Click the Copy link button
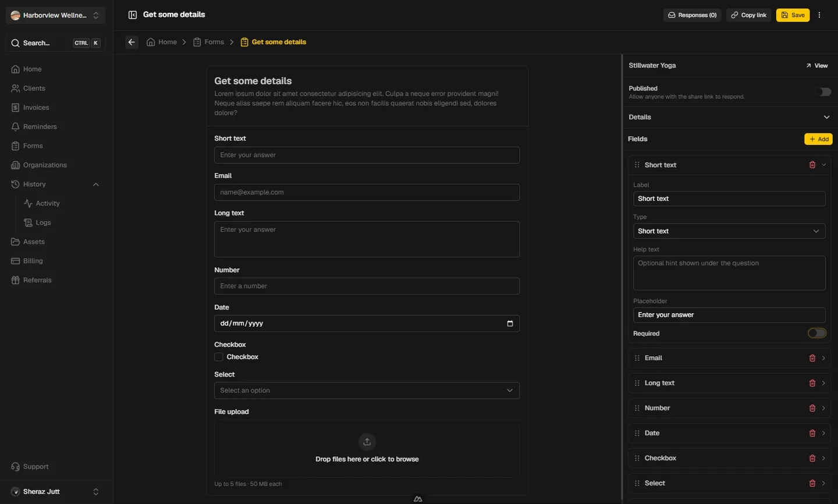The image size is (838, 504). 748,15
